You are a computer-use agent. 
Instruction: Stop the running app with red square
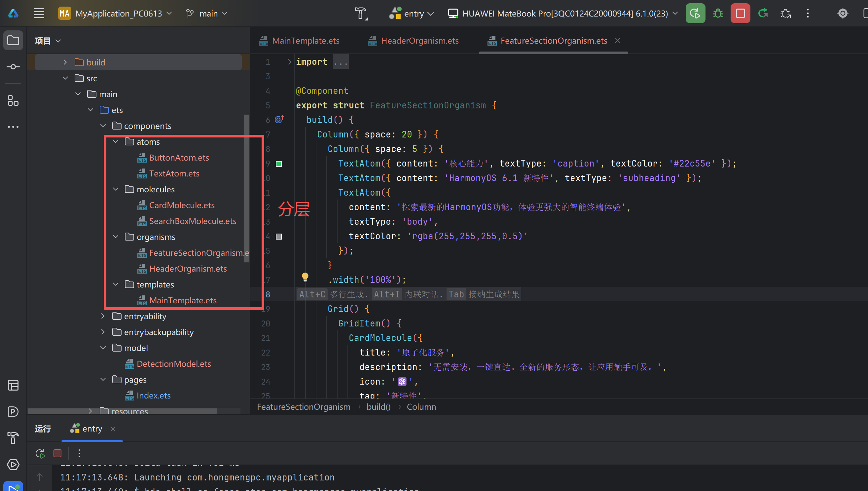740,14
